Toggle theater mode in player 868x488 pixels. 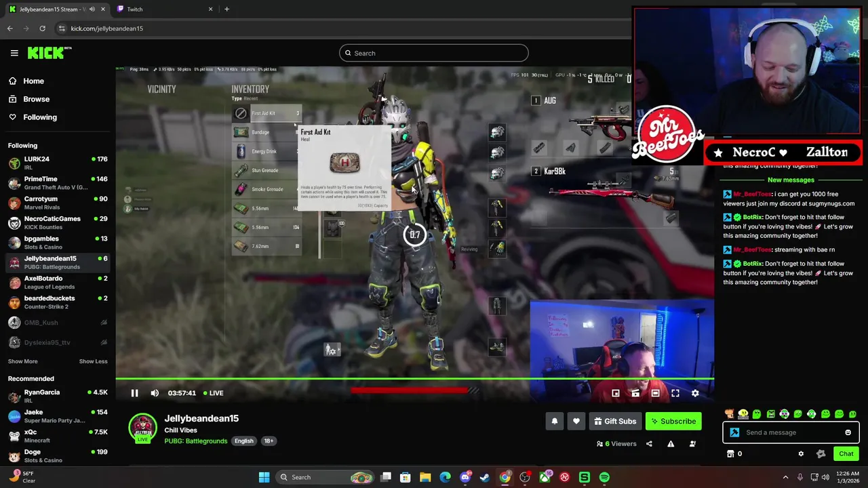click(x=655, y=393)
